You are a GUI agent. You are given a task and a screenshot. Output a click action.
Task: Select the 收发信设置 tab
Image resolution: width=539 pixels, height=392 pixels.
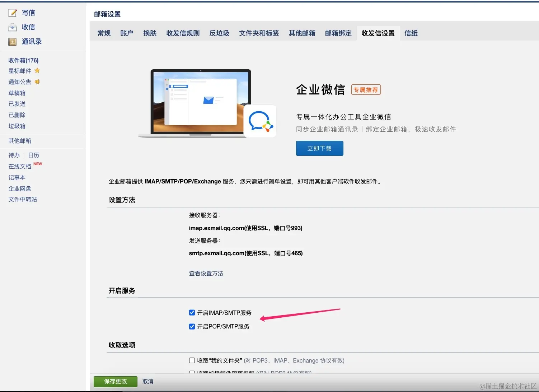(x=378, y=33)
